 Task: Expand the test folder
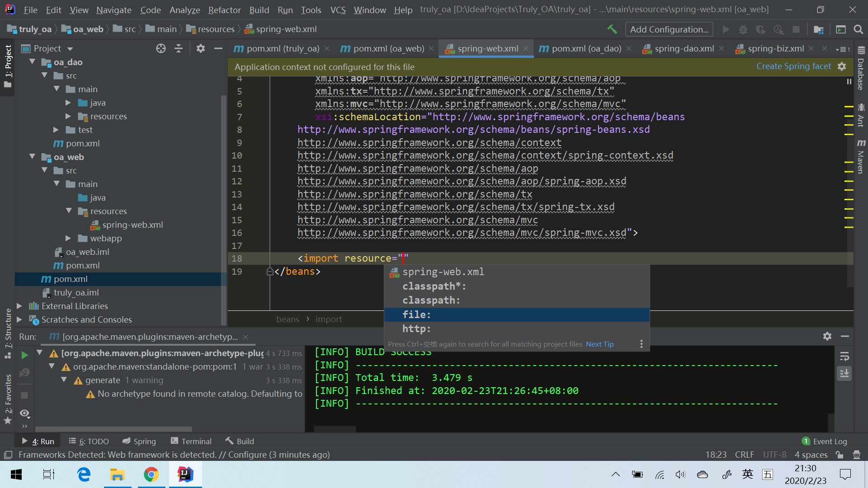[x=56, y=130]
